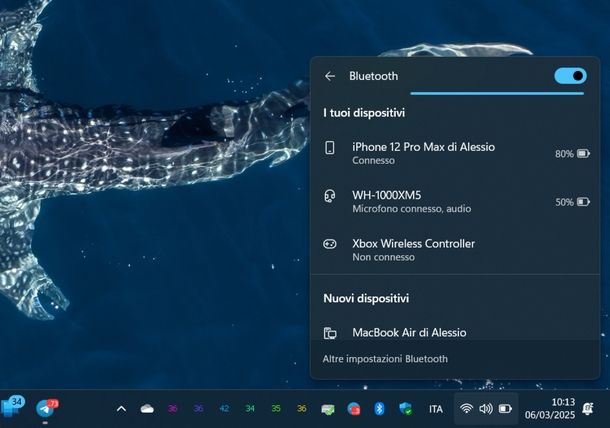Click the safely remove hardware tray icon
The image size is (610, 428).
pyautogui.click(x=328, y=409)
